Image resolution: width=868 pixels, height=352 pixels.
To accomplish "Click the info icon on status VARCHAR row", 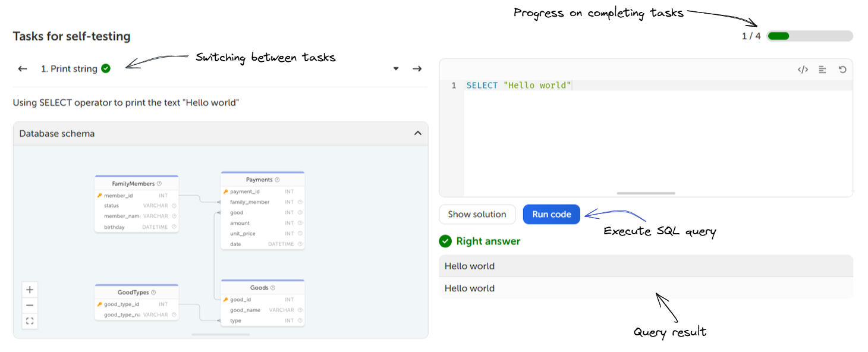I will coord(174,206).
